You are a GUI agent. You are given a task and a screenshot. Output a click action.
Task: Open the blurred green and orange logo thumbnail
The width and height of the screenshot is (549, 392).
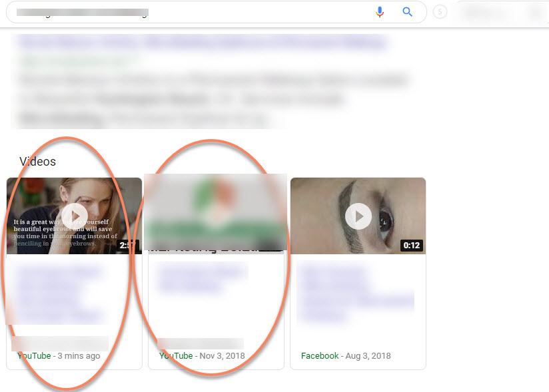[x=215, y=212]
